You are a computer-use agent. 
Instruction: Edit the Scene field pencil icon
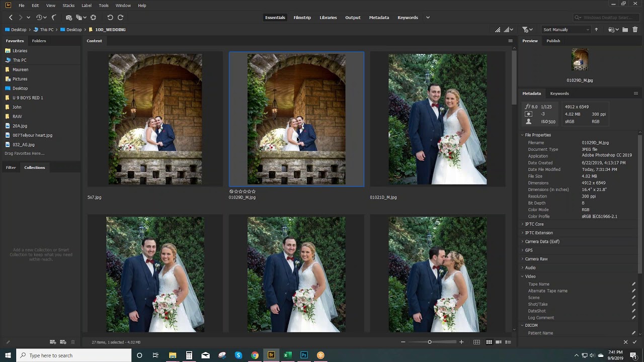pyautogui.click(x=633, y=298)
